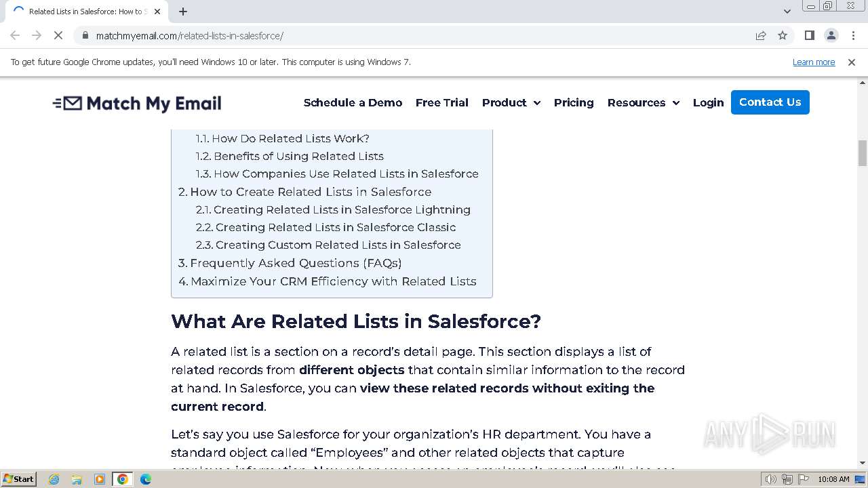Open Schedule a Demo page

[353, 102]
